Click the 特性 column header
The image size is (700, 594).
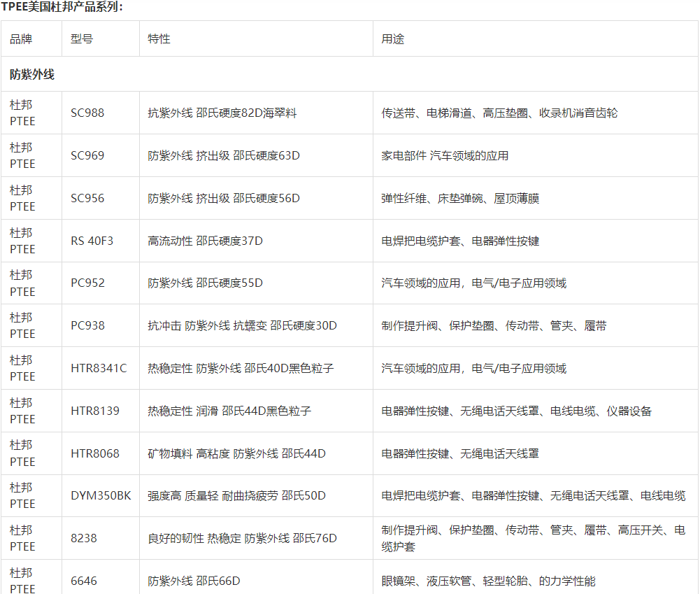[159, 39]
